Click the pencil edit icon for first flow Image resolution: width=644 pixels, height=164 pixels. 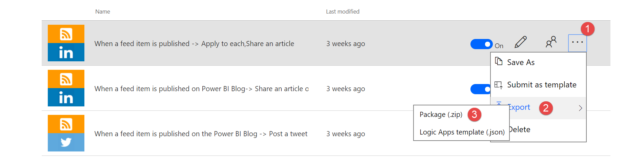coord(521,42)
